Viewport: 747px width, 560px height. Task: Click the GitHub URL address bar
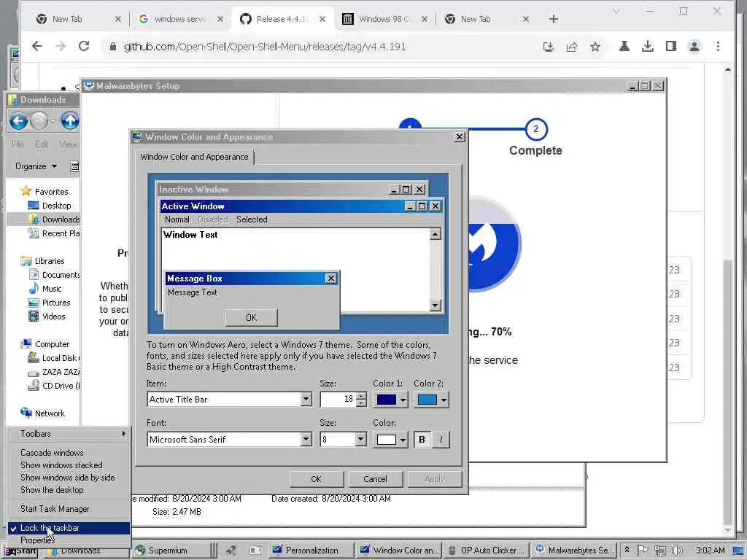pyautogui.click(x=265, y=47)
